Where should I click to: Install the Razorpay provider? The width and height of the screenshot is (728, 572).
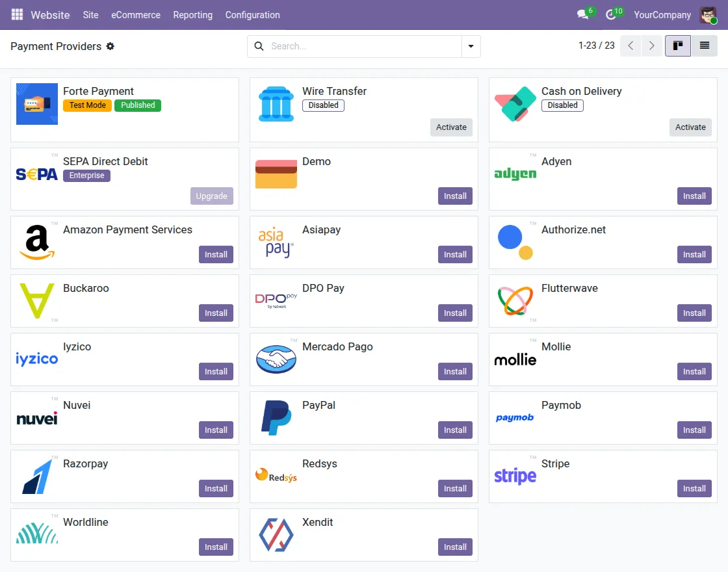(216, 488)
